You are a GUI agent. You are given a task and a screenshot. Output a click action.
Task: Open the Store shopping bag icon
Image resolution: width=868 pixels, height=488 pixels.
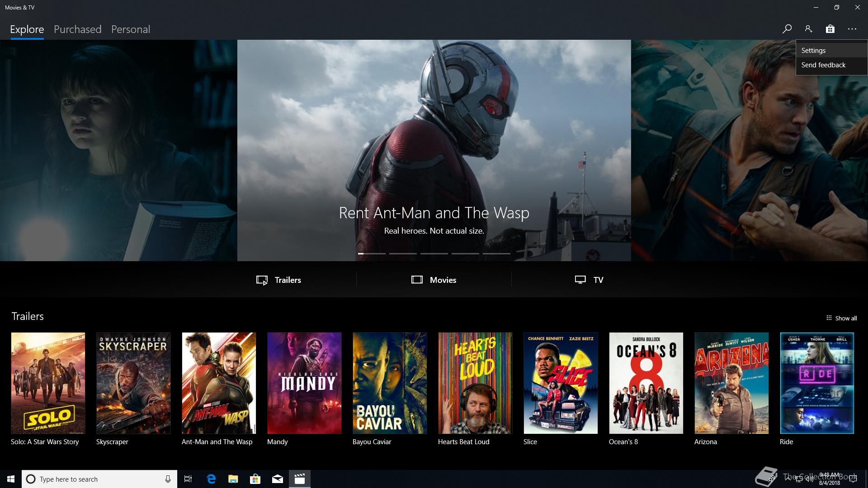[830, 29]
